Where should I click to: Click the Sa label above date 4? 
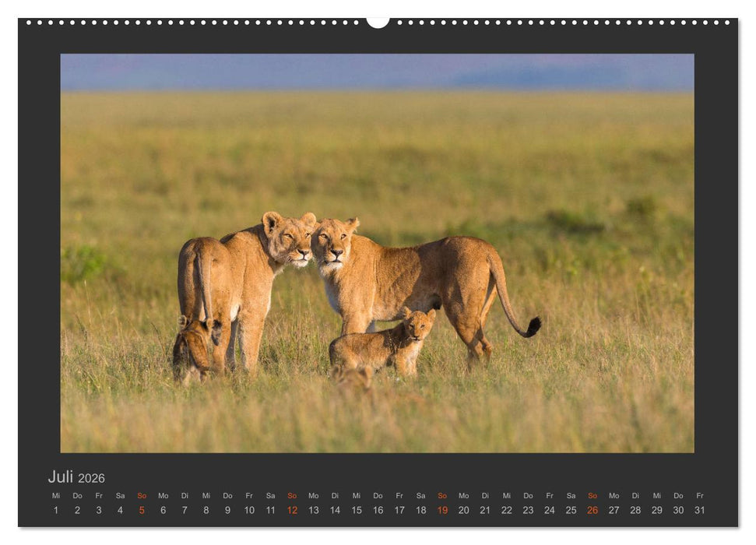tap(118, 495)
